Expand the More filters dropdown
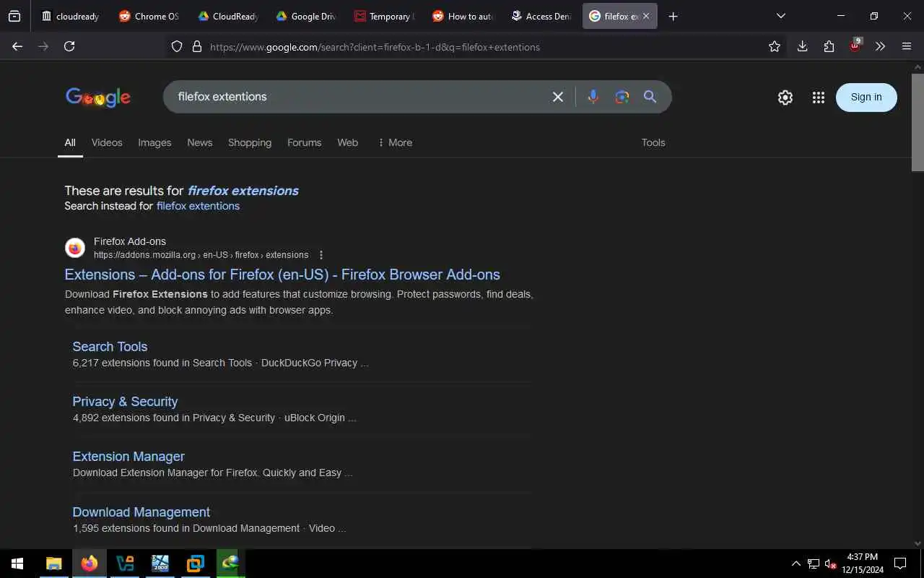The width and height of the screenshot is (924, 578). pyautogui.click(x=395, y=142)
